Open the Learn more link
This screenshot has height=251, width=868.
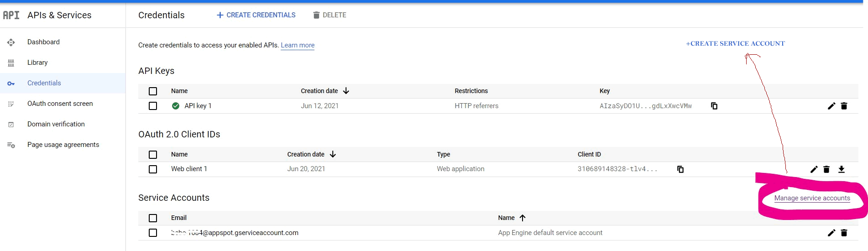298,45
